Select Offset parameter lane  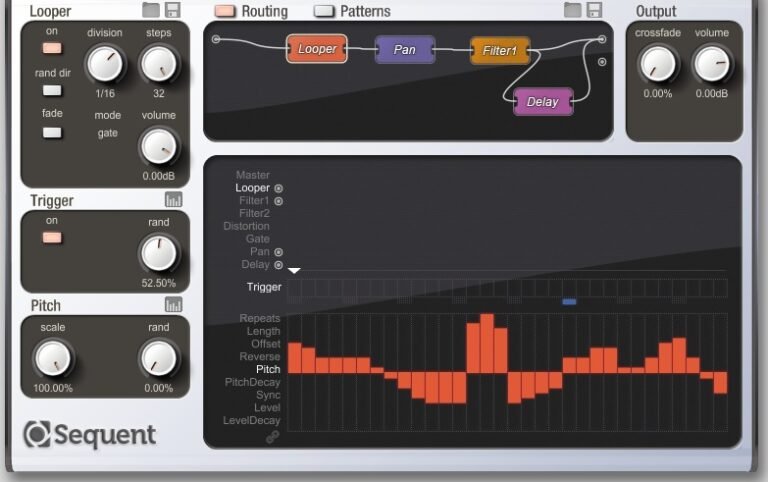(266, 344)
